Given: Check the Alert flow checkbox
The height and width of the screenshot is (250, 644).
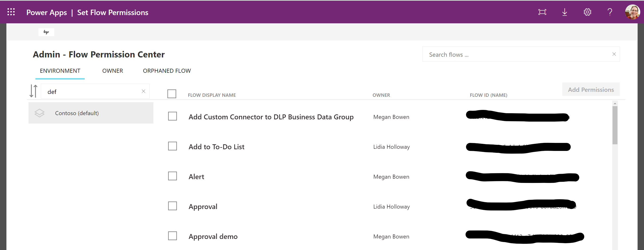Looking at the screenshot, I should (x=172, y=176).
